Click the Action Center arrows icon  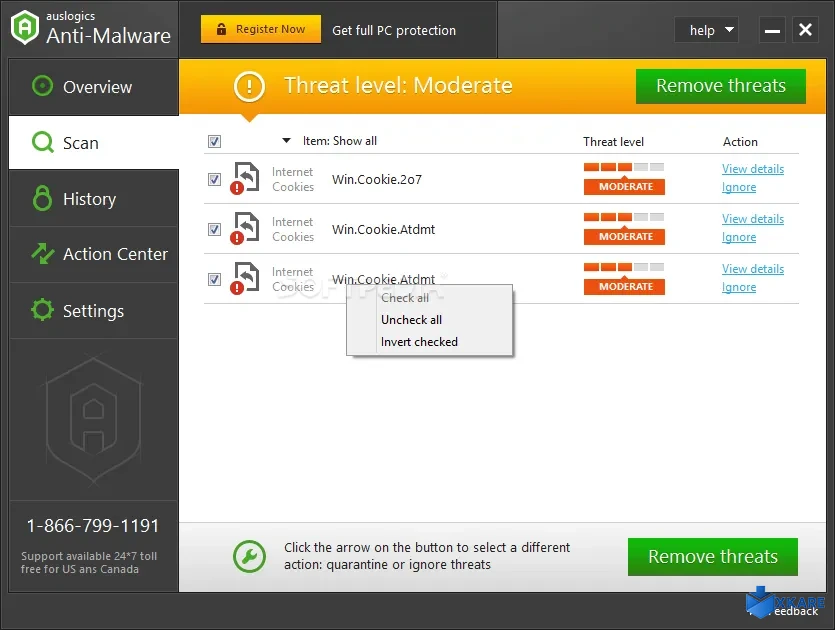43,253
